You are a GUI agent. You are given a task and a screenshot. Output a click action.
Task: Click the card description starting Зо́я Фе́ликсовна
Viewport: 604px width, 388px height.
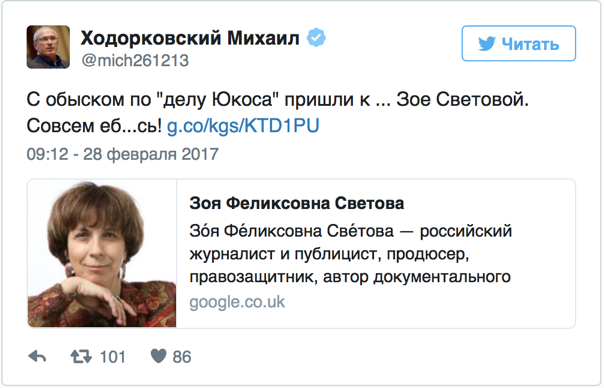[351, 254]
